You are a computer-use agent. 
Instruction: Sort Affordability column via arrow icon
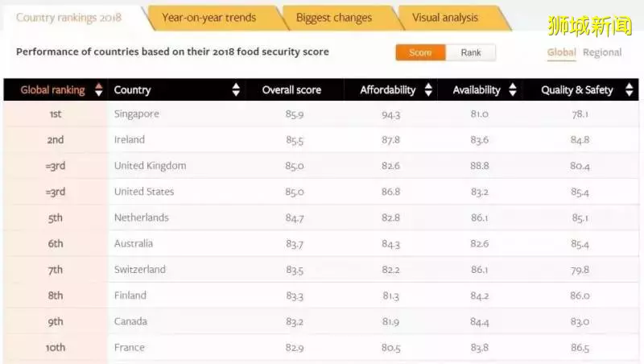tap(428, 89)
